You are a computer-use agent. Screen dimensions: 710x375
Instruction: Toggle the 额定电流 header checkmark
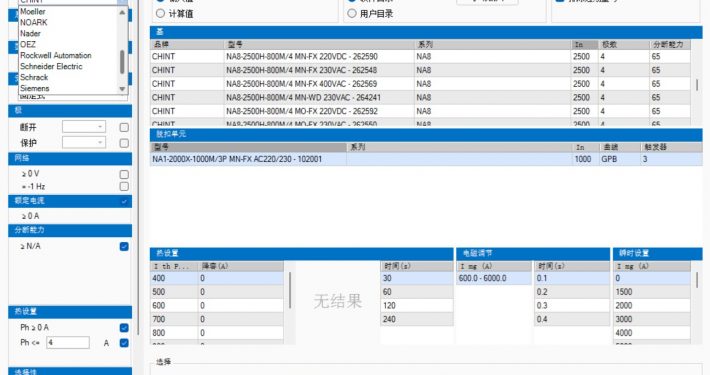(124, 202)
